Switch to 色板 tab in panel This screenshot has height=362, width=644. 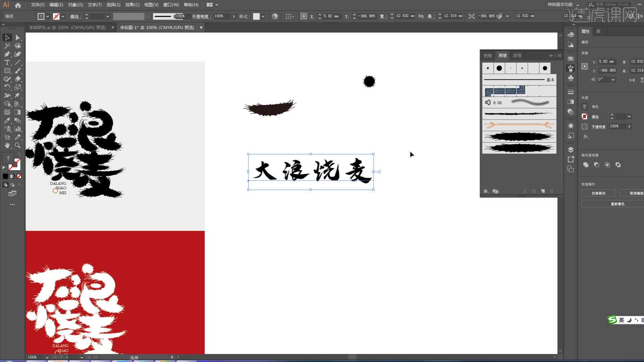[488, 55]
